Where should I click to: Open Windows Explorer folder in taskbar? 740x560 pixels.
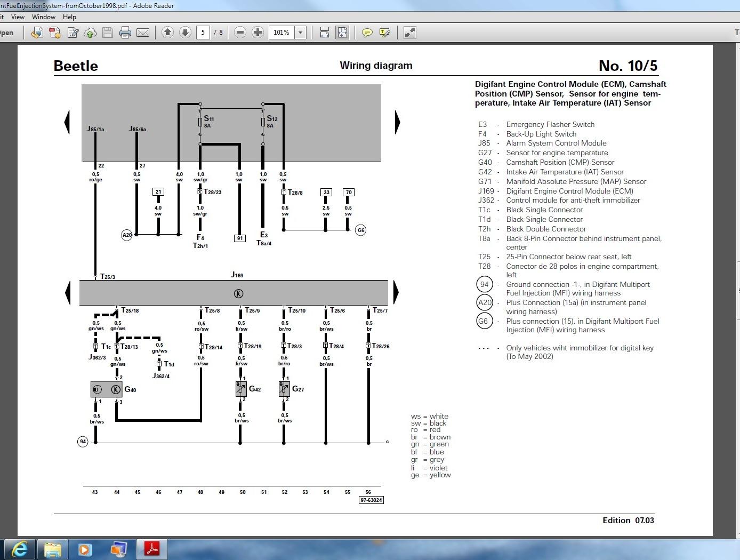[x=53, y=549]
